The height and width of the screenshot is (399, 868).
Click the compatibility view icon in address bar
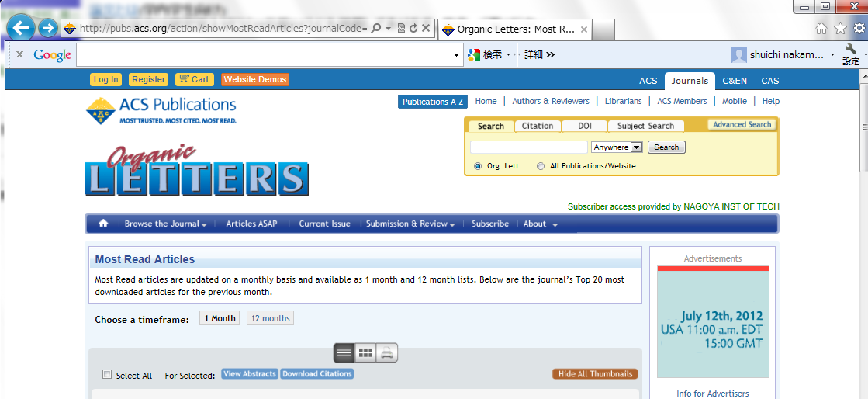[x=401, y=28]
